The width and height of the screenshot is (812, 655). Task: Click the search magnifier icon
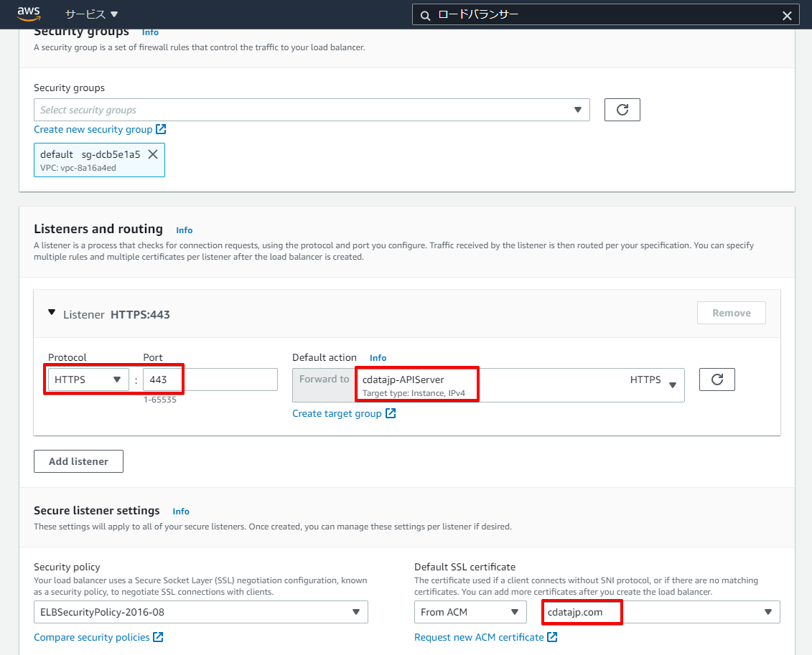(425, 16)
